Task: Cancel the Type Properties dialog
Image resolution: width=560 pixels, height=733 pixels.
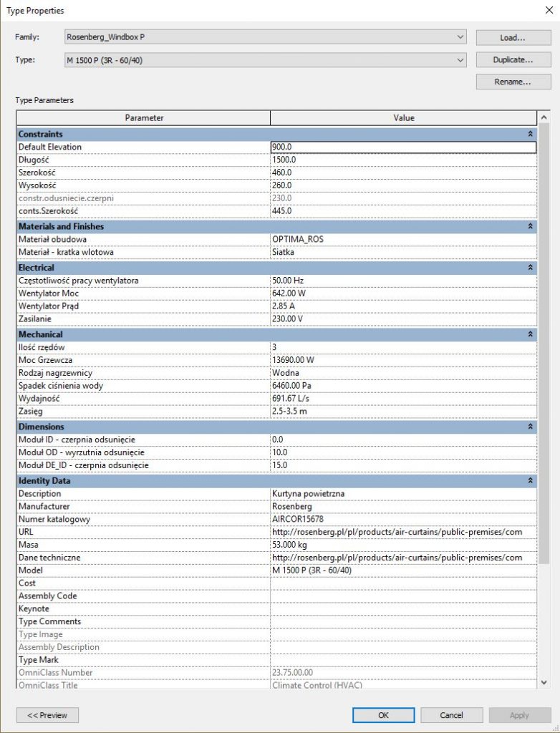Action: tap(451, 714)
